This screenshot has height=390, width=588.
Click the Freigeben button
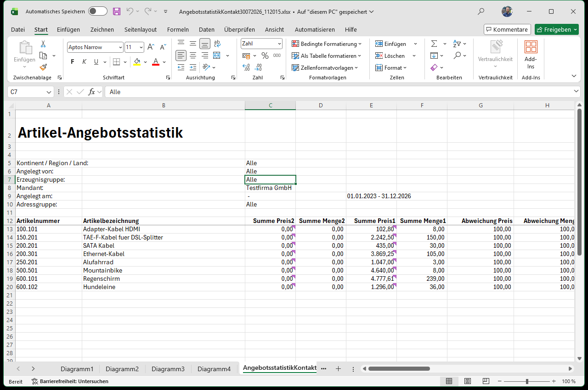coord(557,29)
